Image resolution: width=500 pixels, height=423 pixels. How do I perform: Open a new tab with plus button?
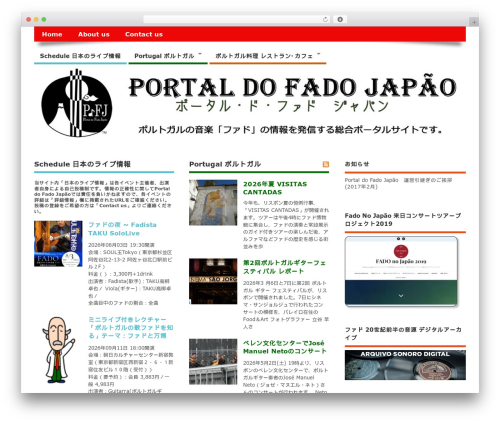pyautogui.click(x=474, y=22)
